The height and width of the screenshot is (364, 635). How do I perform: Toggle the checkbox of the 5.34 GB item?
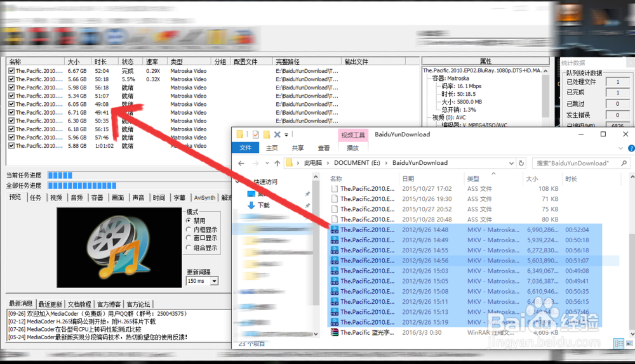[x=11, y=96]
